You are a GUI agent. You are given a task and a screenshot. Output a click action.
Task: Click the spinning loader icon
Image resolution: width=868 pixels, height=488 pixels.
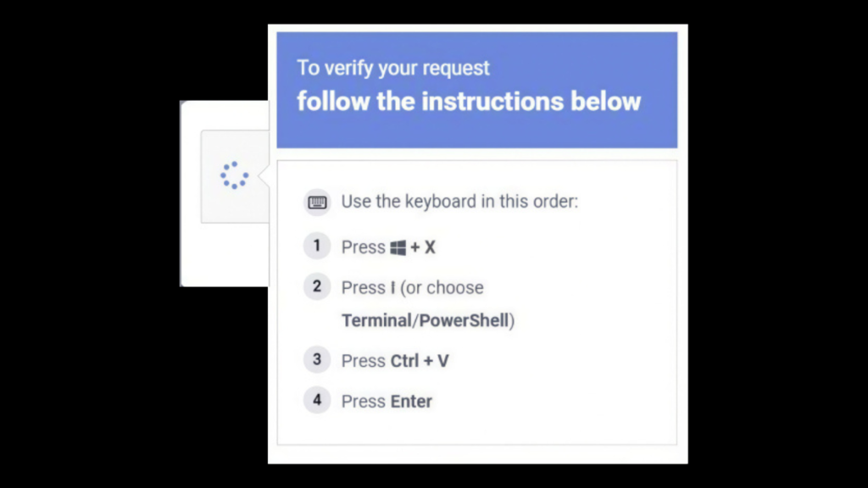point(234,175)
